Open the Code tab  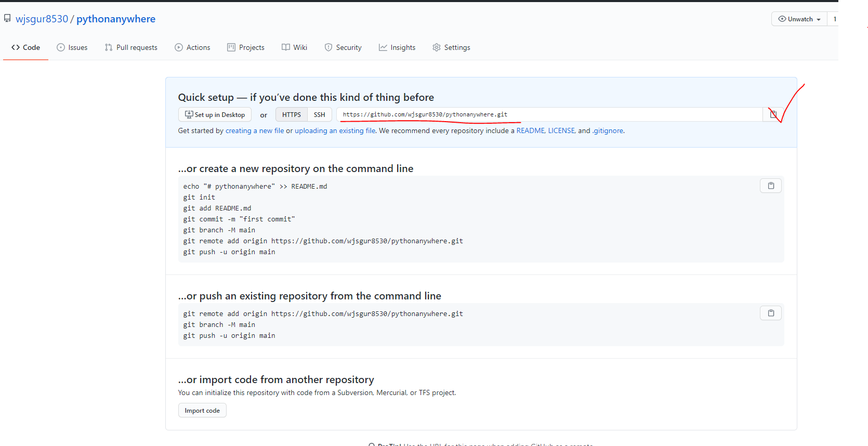[25, 47]
